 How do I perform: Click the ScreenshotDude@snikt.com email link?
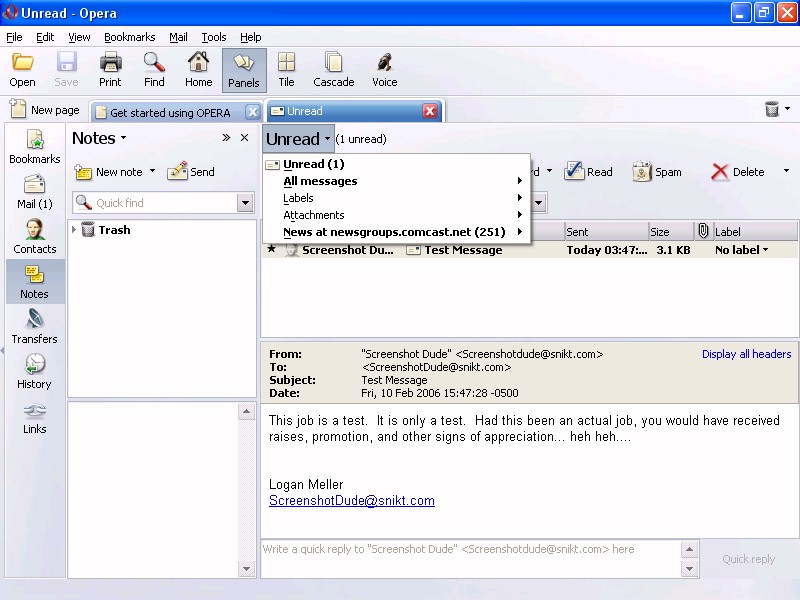click(352, 501)
